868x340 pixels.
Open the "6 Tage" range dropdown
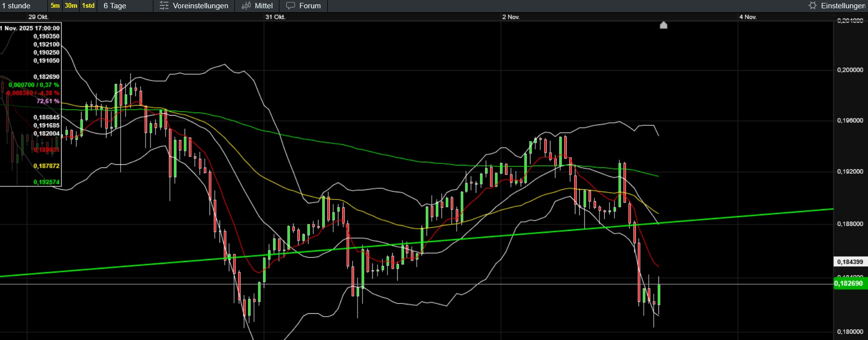tap(115, 6)
